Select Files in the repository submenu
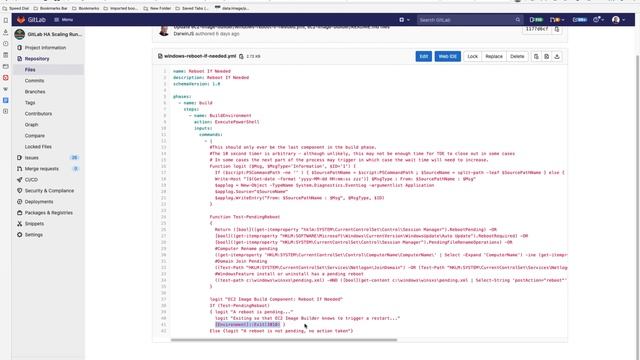 pos(30,70)
